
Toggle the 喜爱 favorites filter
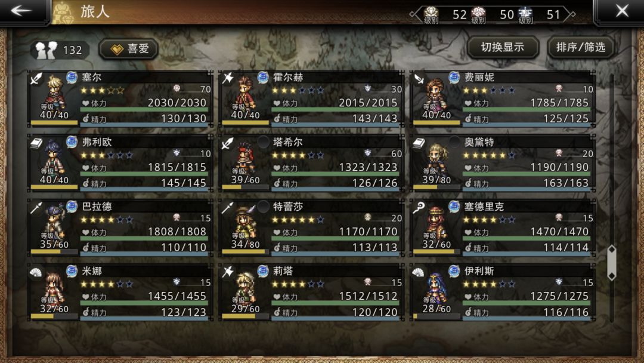coord(129,49)
